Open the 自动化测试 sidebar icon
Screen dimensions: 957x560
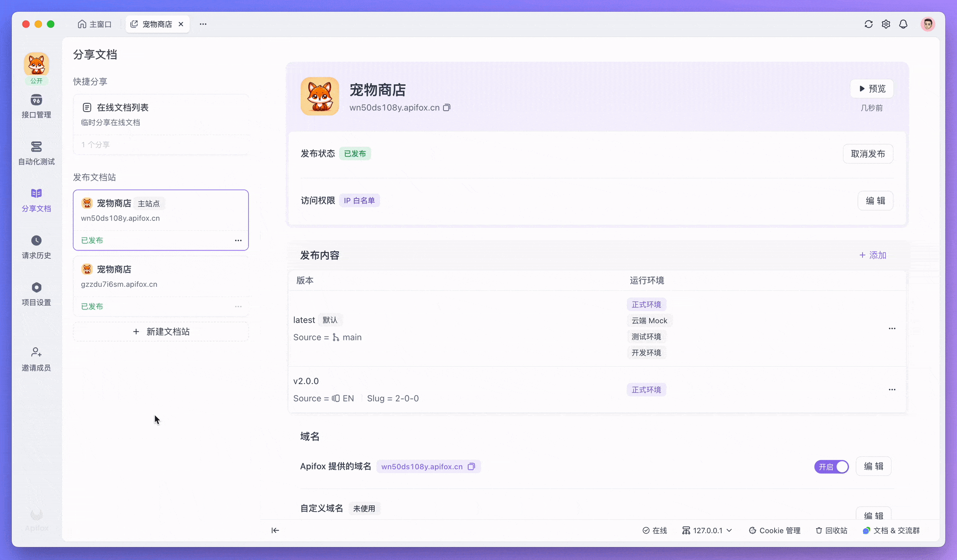pos(36,147)
